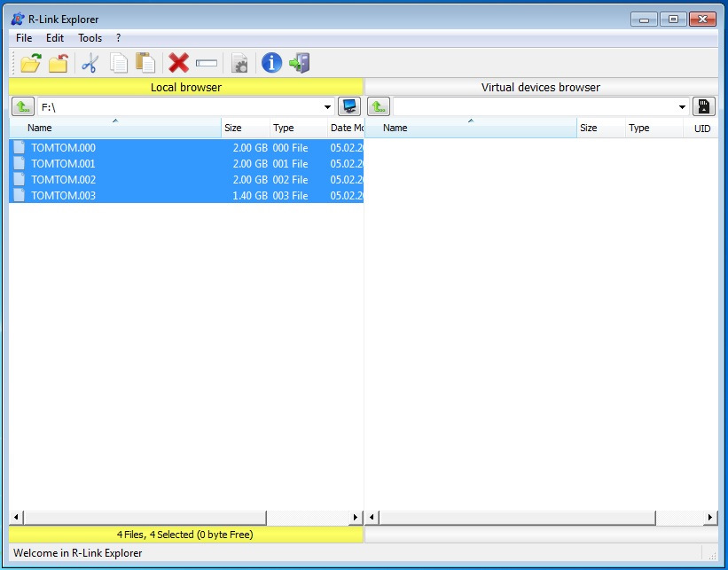
Task: Sort Virtual devices by Type column
Action: point(654,128)
